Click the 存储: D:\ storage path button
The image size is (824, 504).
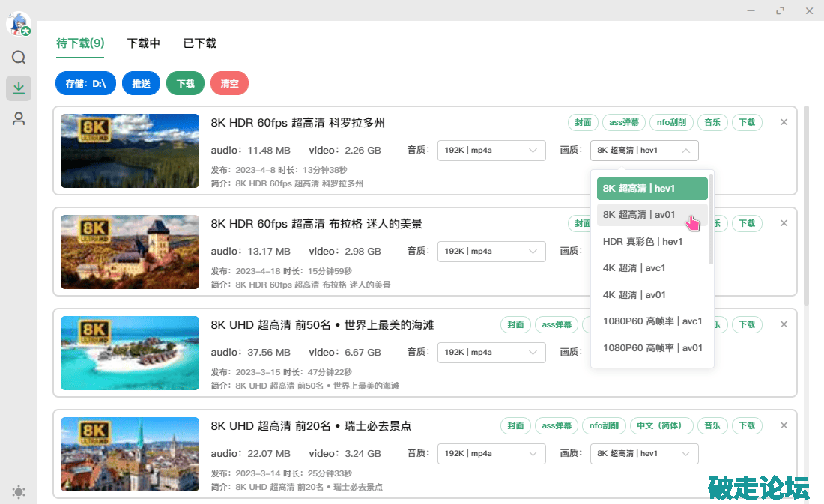click(85, 84)
